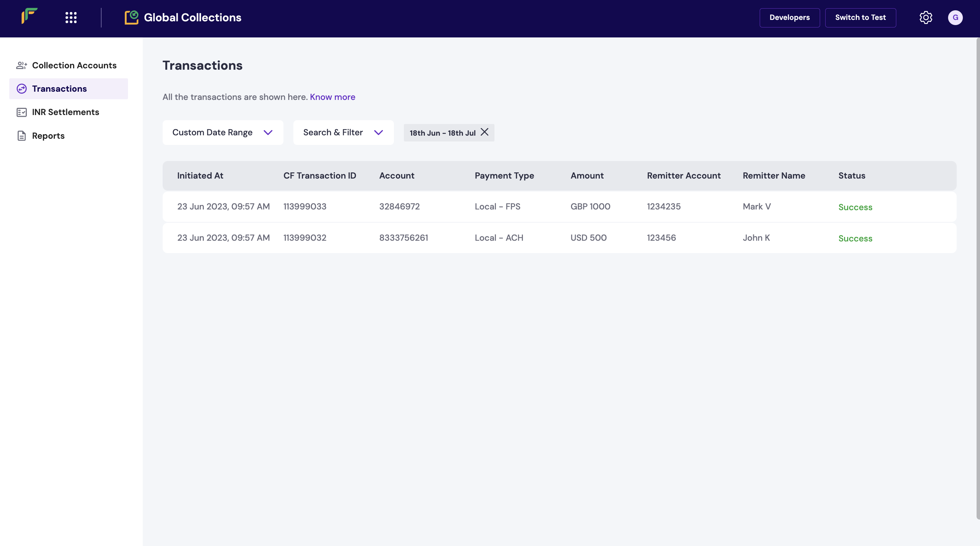Follow the Know more link
980x546 pixels.
pos(332,97)
